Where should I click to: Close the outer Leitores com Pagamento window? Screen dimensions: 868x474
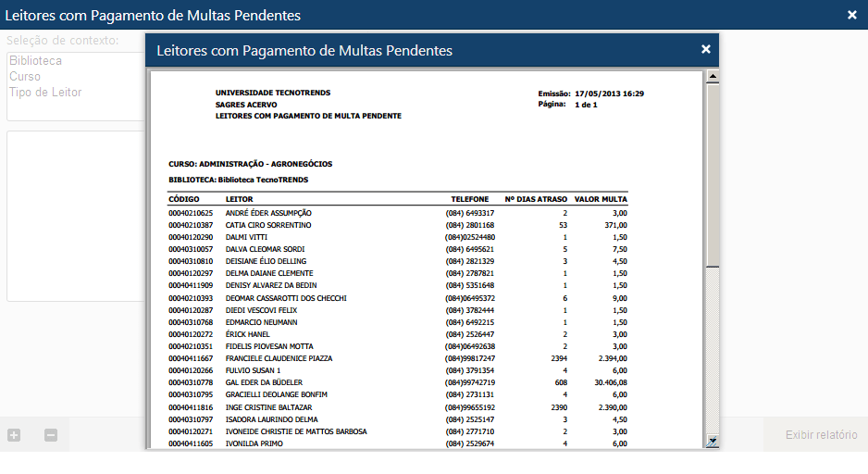coord(851,15)
